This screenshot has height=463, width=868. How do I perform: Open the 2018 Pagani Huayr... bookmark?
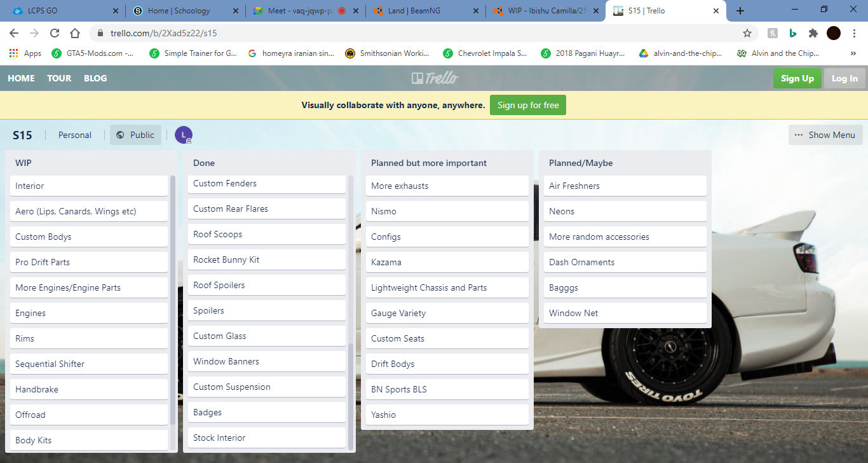pyautogui.click(x=583, y=53)
